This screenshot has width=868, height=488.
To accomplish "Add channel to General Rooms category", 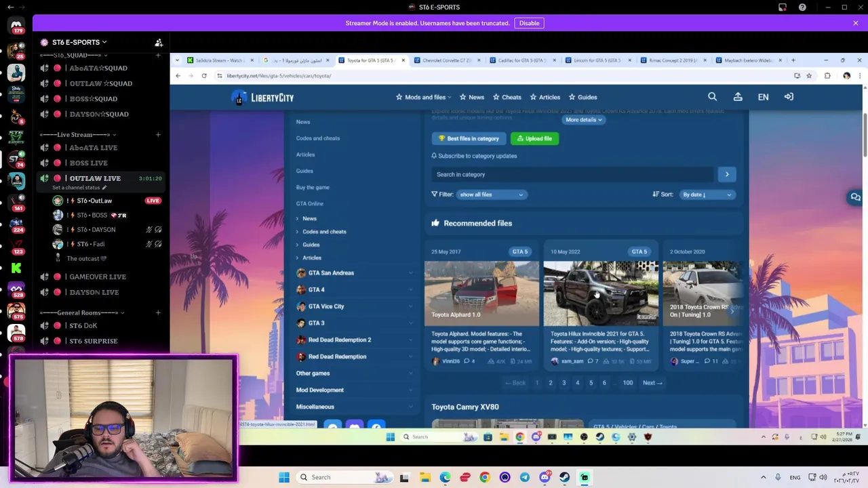I will pos(158,312).
